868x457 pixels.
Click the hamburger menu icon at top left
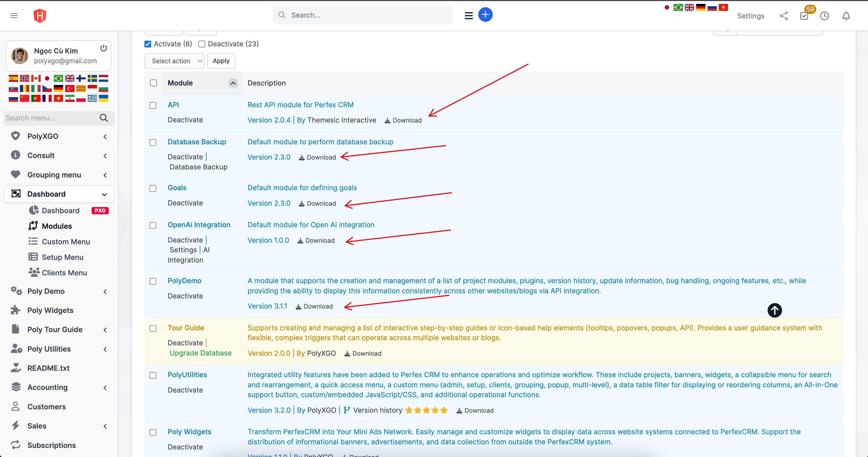pos(14,16)
